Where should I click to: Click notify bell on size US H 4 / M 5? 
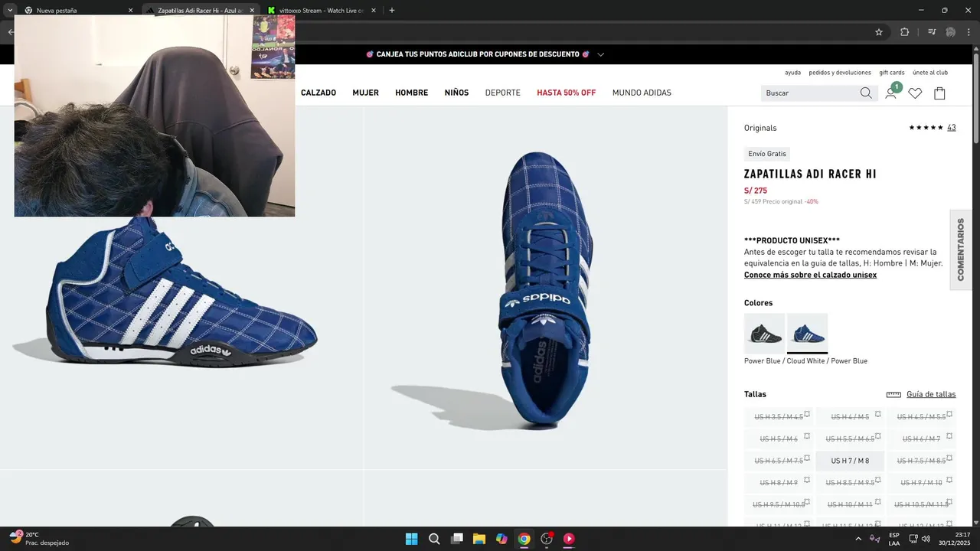click(x=878, y=413)
